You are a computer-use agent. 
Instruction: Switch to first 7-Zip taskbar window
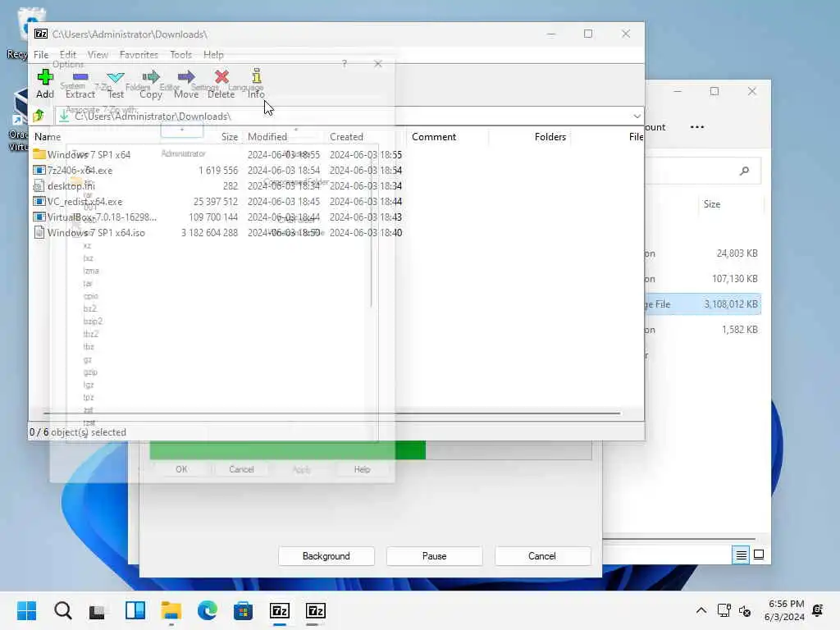click(x=280, y=610)
